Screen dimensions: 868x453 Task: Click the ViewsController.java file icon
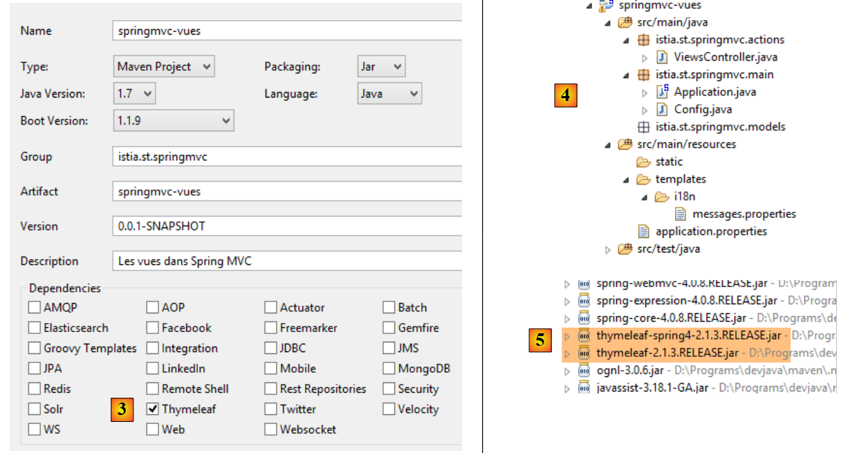(x=662, y=57)
